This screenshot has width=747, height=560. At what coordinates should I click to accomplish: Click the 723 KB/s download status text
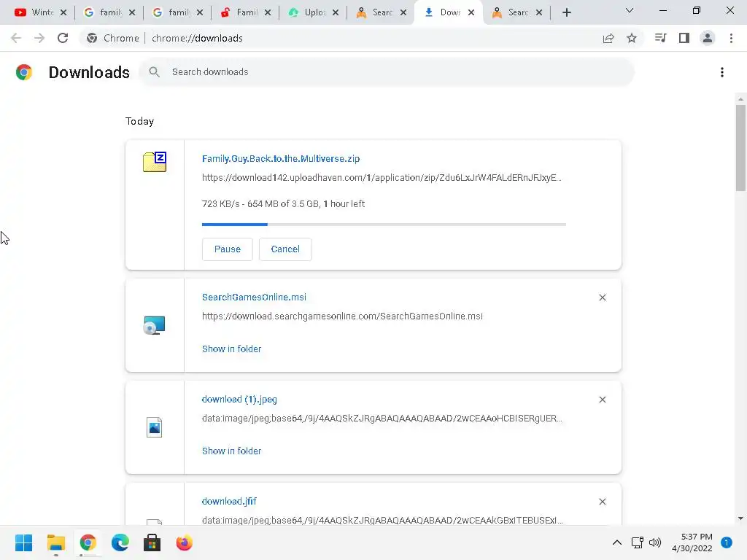[284, 204]
